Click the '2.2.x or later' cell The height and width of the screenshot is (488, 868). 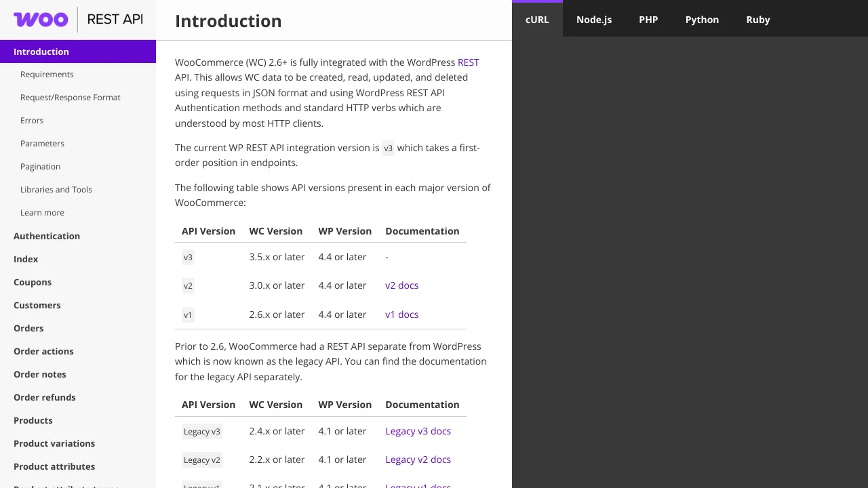[277, 460]
